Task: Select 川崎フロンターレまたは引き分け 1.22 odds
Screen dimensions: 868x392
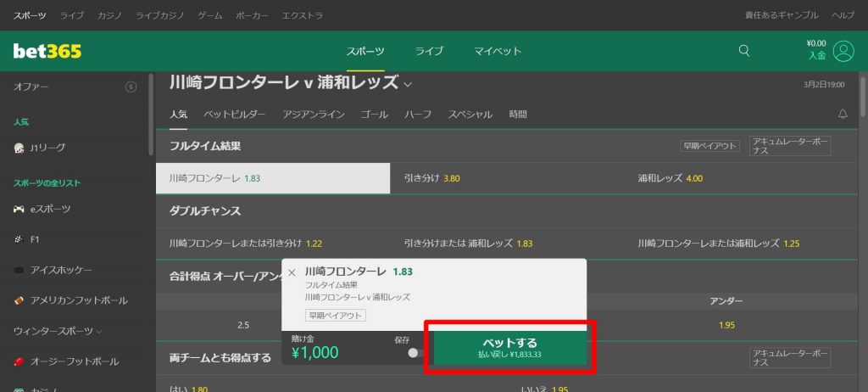Action: point(273,244)
